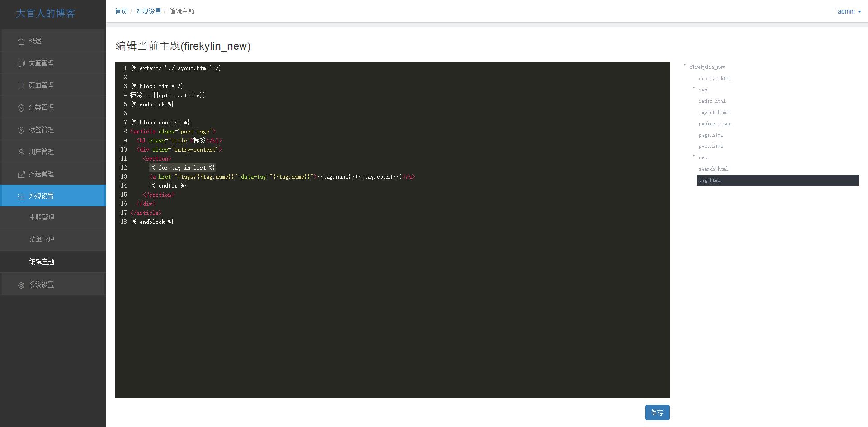Click the user icon beside 用户管理
Viewport: 868px width, 427px height.
[21, 152]
